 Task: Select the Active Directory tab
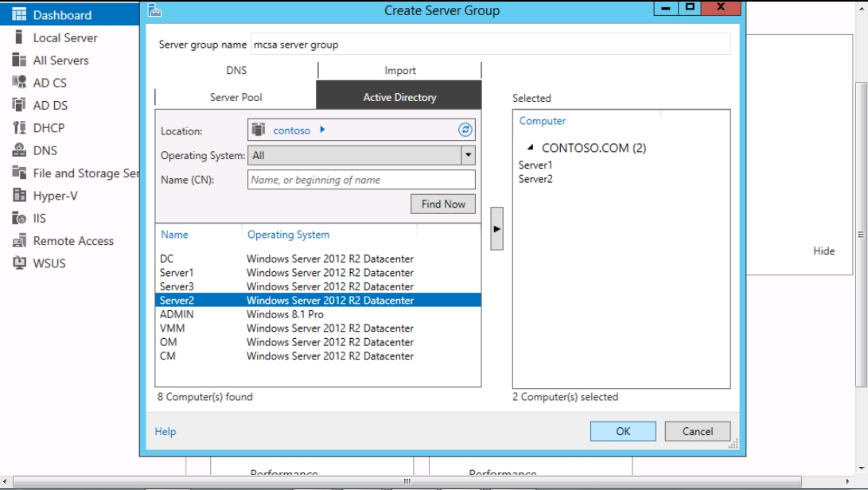pyautogui.click(x=399, y=95)
